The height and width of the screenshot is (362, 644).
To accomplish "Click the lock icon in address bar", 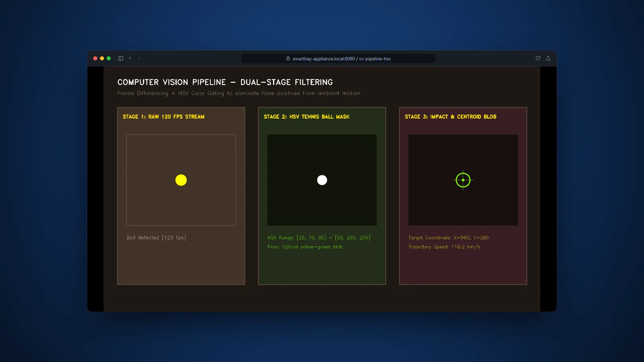I will (x=288, y=58).
